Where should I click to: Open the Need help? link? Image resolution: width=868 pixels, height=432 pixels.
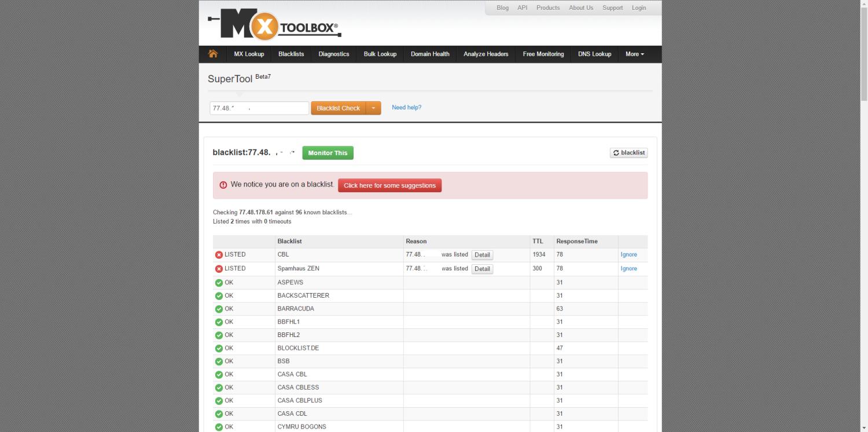click(406, 108)
